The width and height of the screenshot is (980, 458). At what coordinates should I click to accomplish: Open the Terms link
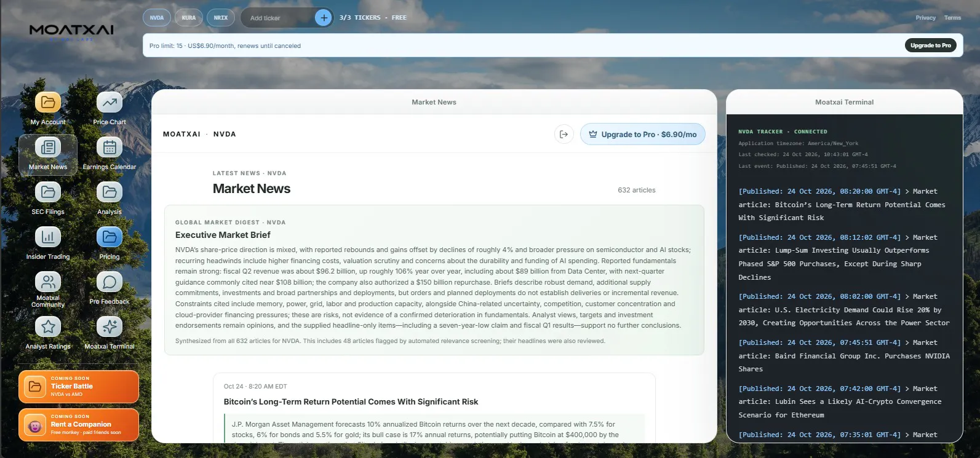tap(952, 18)
